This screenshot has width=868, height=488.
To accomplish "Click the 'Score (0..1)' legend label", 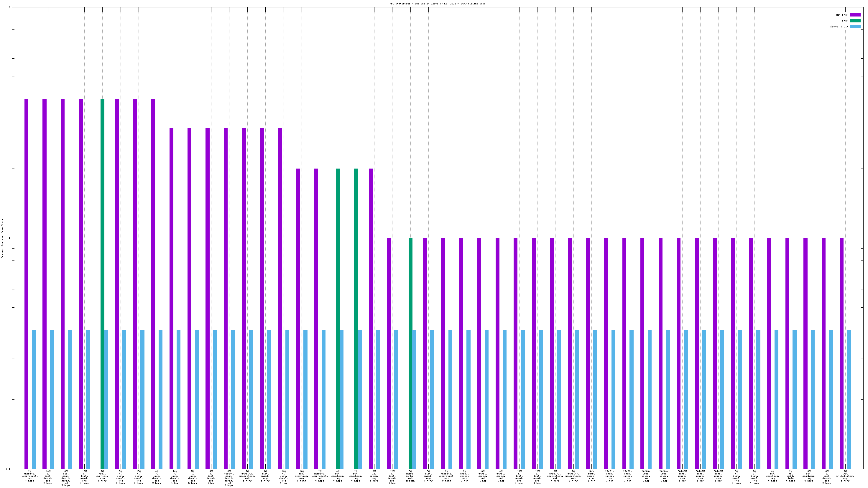I will 839,27.
